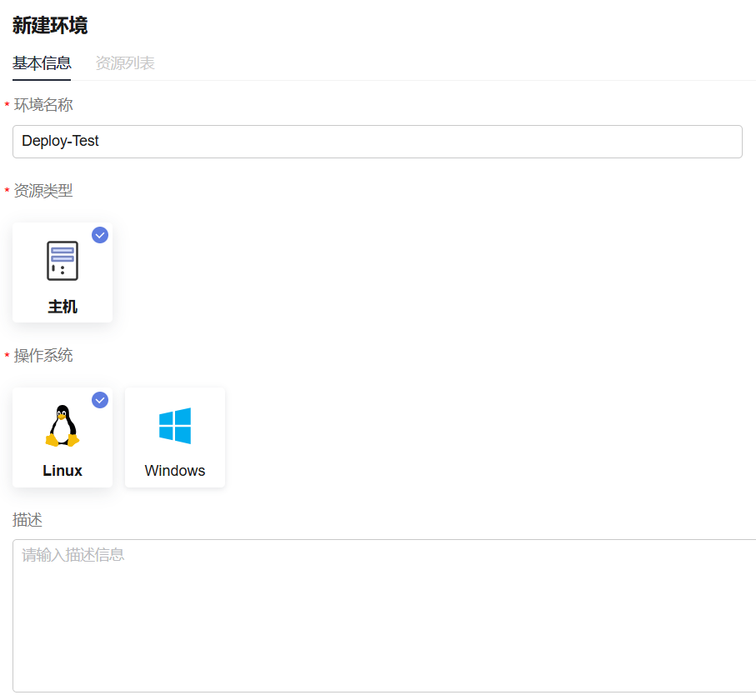Click the blue Windows logo icon
The height and width of the screenshot is (700, 756).
(x=175, y=426)
